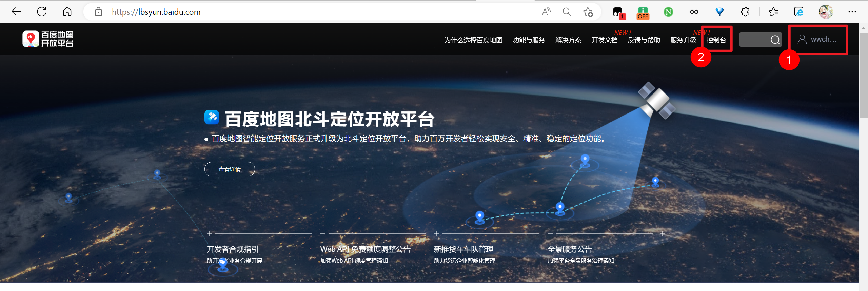
Task: Click the blue Beidou icon beside the banner title
Action: (212, 117)
